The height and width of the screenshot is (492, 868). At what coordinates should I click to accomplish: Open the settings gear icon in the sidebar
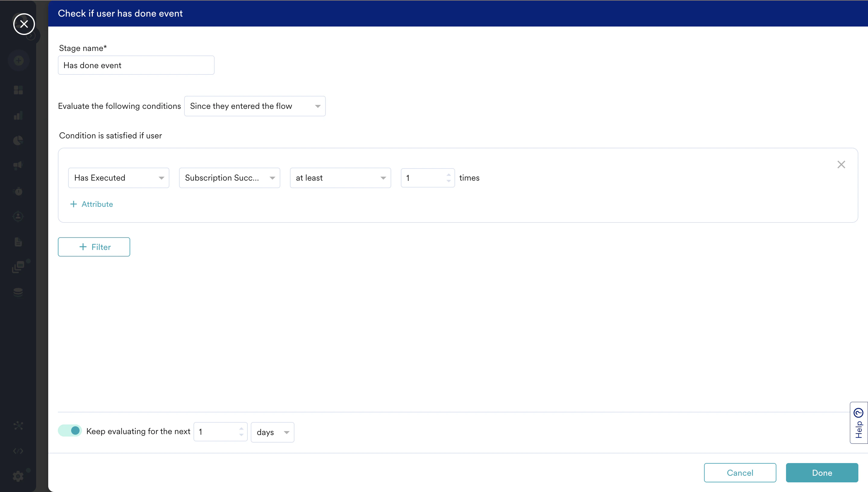18,476
